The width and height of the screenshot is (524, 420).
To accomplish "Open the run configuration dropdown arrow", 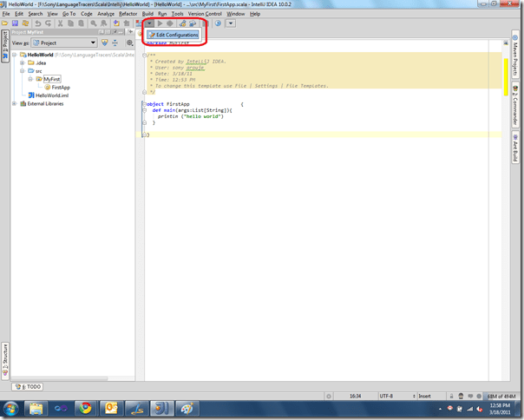I will point(148,23).
